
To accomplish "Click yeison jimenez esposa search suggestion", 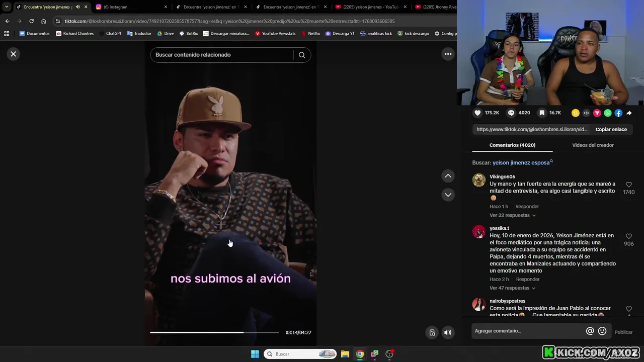I will [x=522, y=163].
